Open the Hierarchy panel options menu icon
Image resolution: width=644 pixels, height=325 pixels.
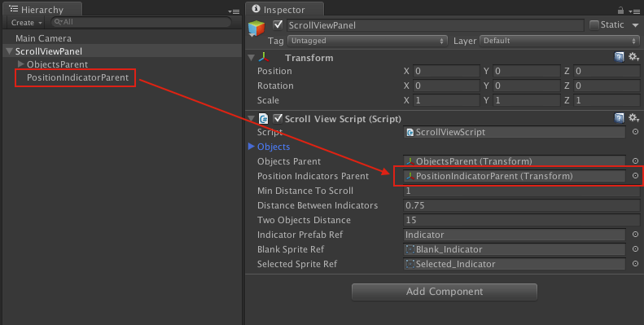tap(234, 11)
